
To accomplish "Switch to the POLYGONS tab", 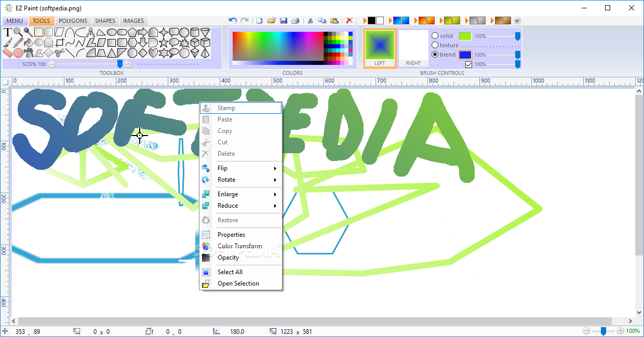I will click(x=73, y=21).
